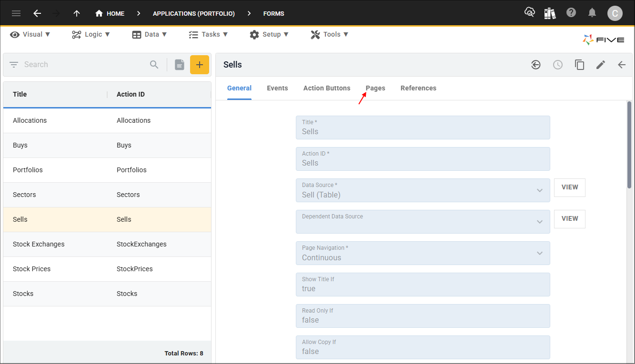
Task: Add a new form with the plus button
Action: click(x=200, y=65)
